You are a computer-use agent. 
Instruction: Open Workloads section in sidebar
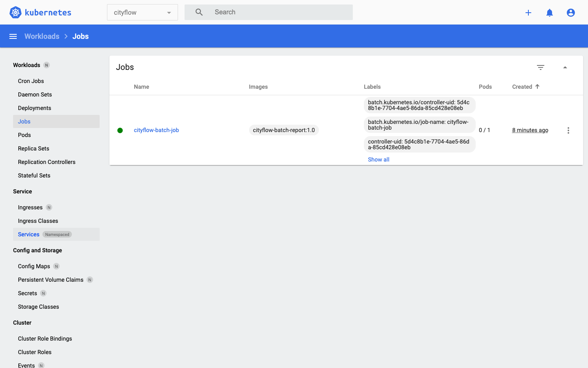(27, 65)
